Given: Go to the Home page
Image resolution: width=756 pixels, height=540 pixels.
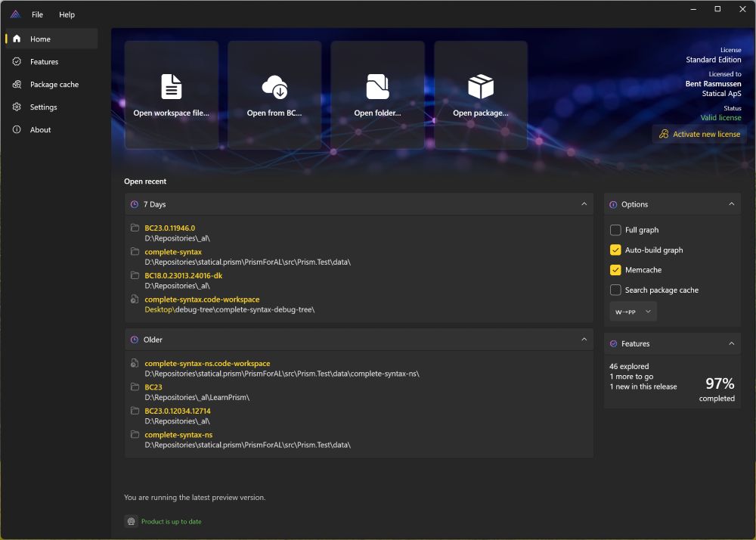Looking at the screenshot, I should click(x=51, y=39).
